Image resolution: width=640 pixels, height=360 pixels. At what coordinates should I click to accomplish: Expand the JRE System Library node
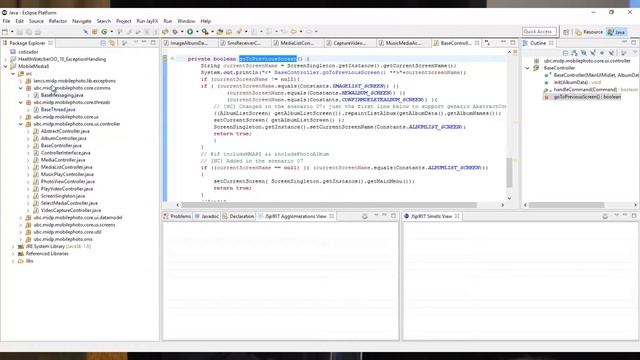coord(13,247)
